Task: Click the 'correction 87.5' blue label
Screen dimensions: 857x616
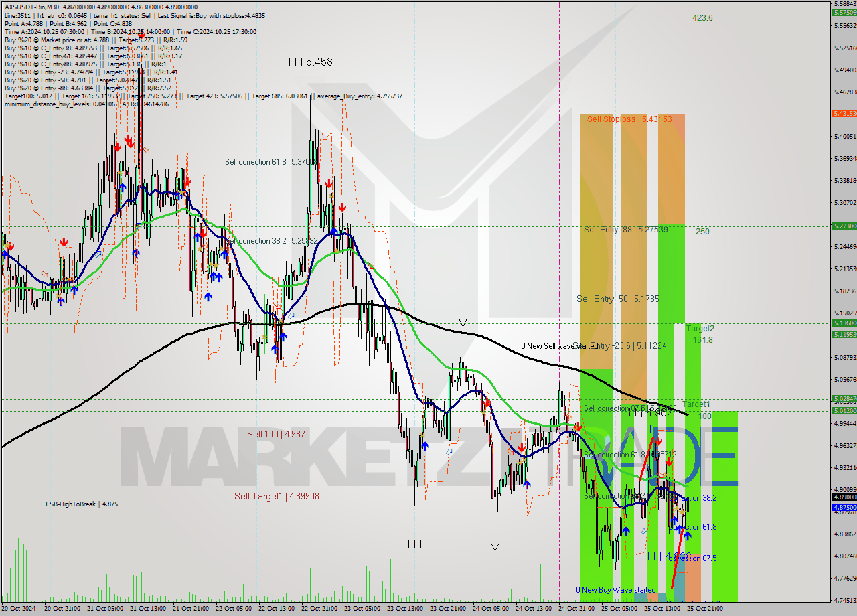Action: click(x=693, y=558)
